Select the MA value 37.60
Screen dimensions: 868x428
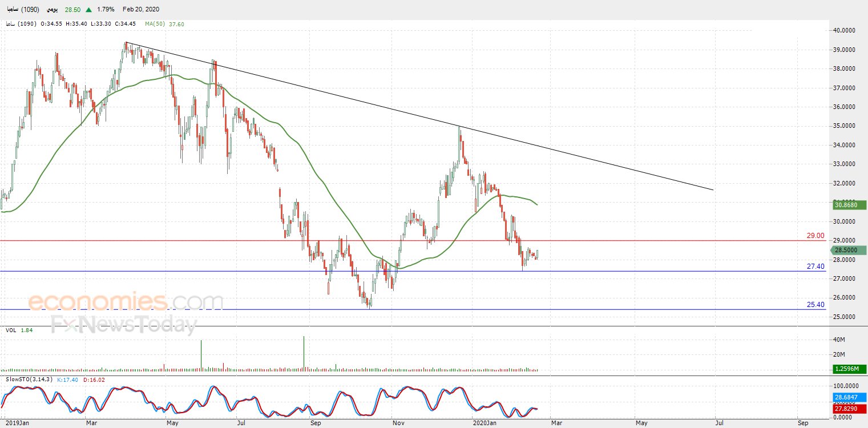tap(176, 24)
